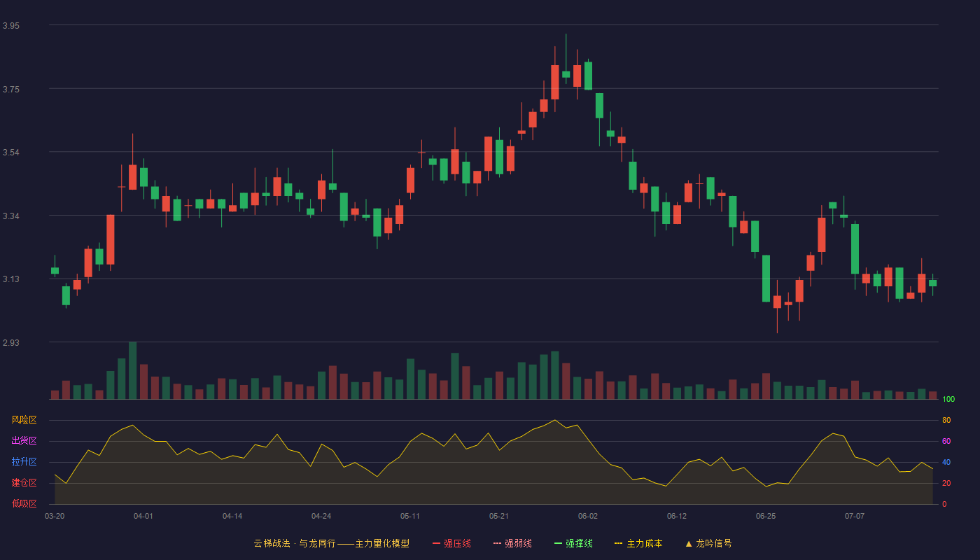Viewport: 980px width, 560px height.
Task: Click the orange 80 indicator scale value
Action: 946,420
